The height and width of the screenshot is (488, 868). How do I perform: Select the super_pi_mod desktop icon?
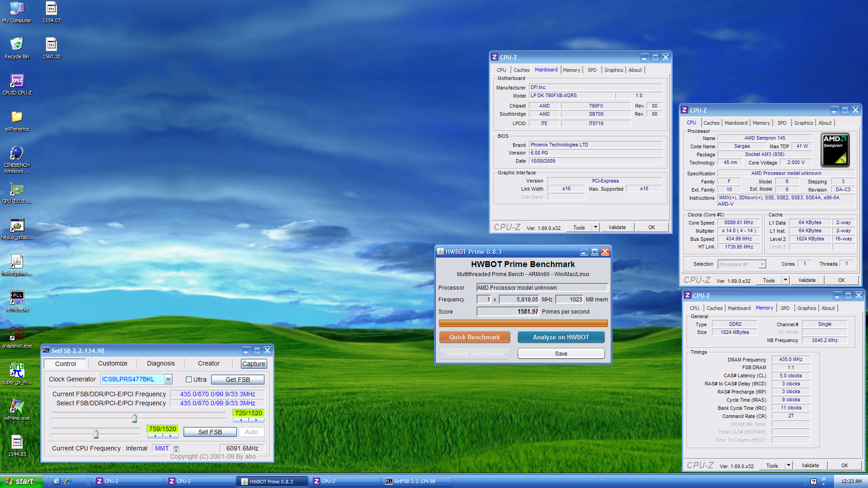click(x=17, y=374)
